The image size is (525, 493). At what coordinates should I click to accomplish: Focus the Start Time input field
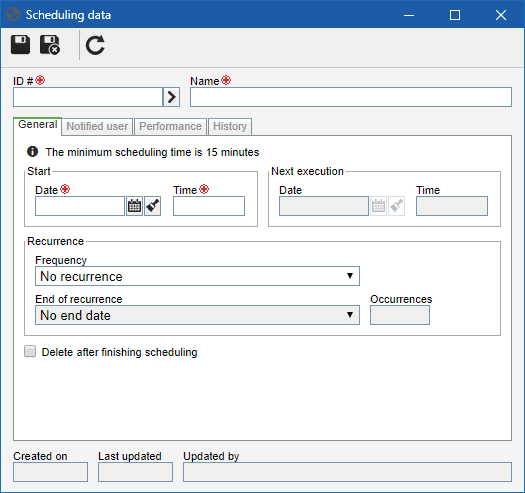(x=209, y=206)
